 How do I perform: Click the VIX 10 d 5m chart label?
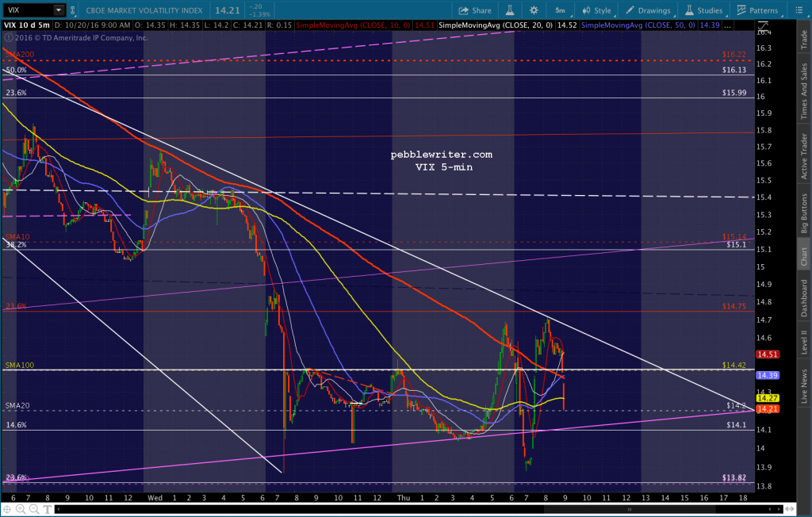[x=27, y=25]
